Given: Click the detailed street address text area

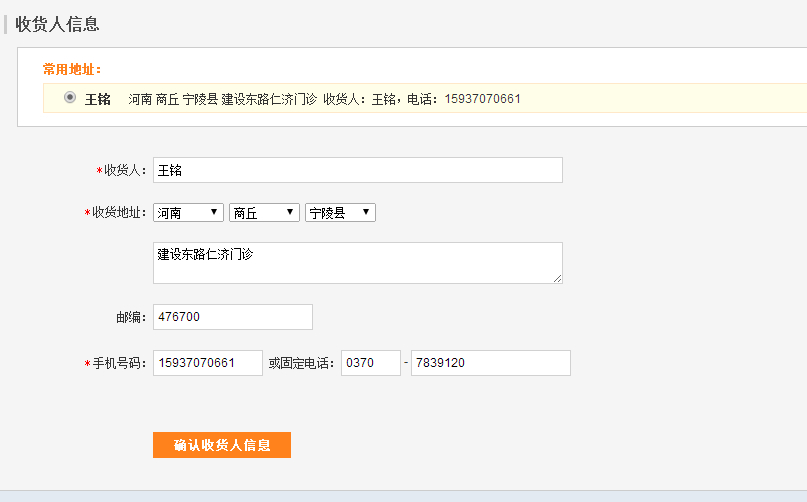Looking at the screenshot, I should point(357,262).
